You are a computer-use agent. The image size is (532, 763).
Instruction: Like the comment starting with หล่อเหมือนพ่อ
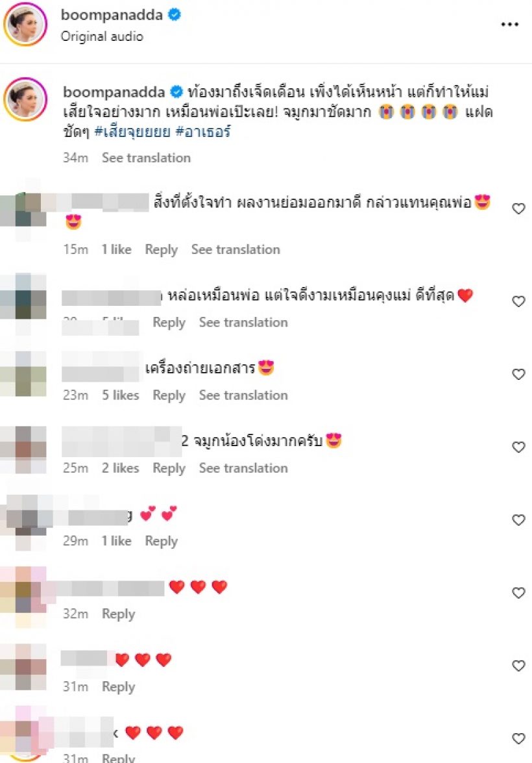click(518, 301)
